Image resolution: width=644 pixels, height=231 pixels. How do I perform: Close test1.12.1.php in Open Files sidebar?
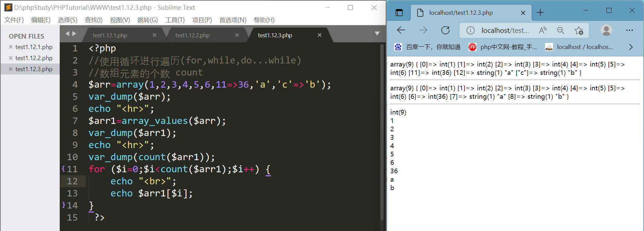(11, 47)
